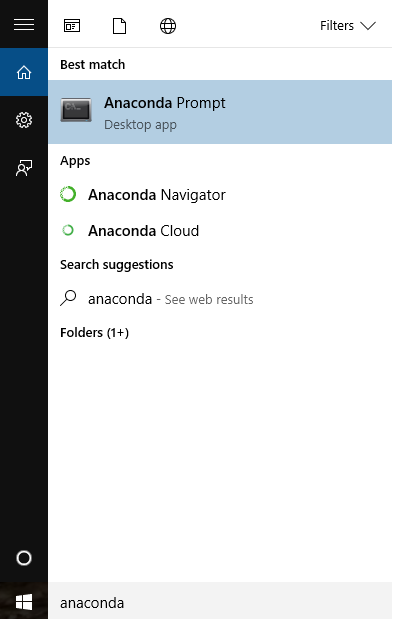This screenshot has height=619, width=393.
Task: Filter results by Documents icon
Action: click(x=120, y=26)
